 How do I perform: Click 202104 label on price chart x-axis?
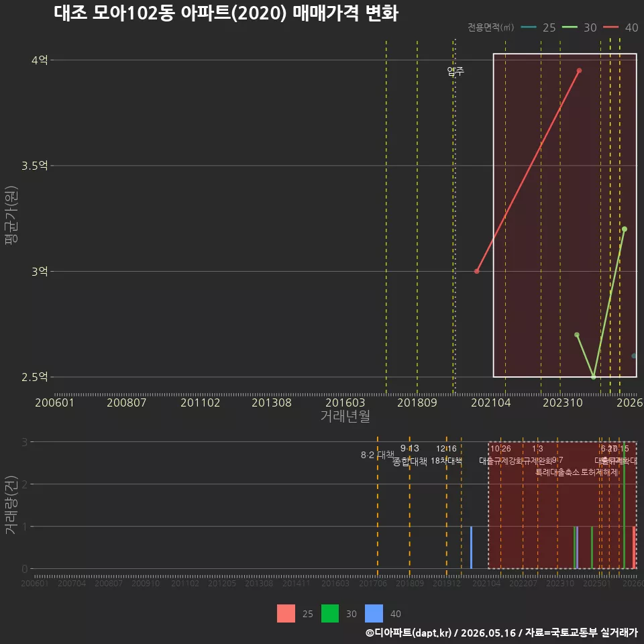click(491, 402)
